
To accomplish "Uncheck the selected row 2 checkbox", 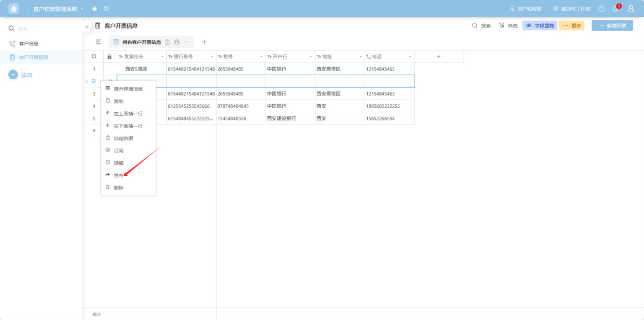I will pyautogui.click(x=94, y=81).
